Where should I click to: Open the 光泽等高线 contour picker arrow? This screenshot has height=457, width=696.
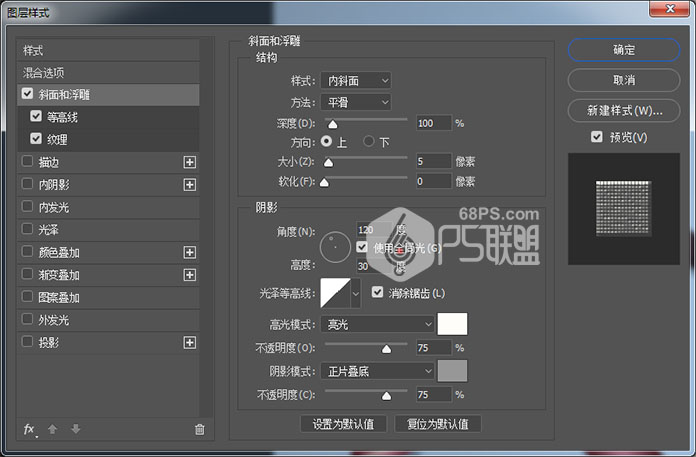tap(356, 293)
